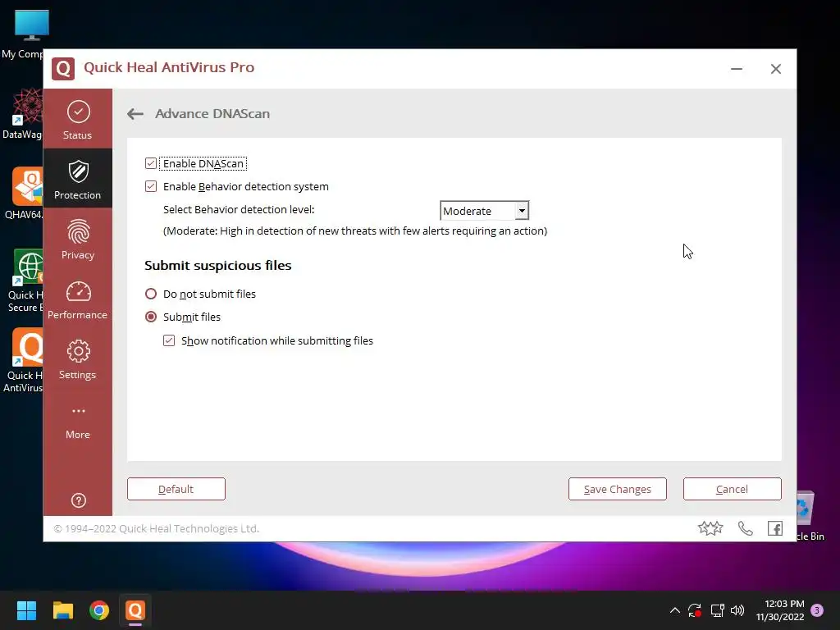Click the network tray icon
This screenshot has height=630, width=840.
(717, 610)
